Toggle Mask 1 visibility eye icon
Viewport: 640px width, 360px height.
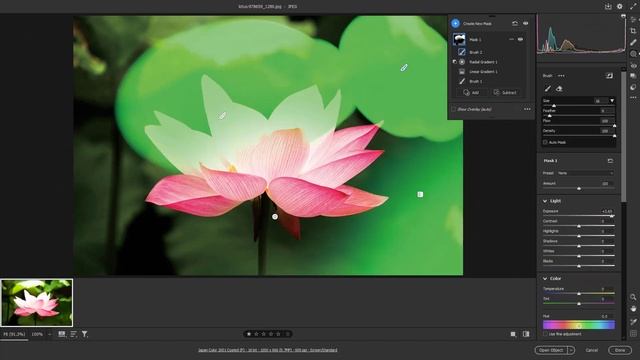[x=520, y=40]
